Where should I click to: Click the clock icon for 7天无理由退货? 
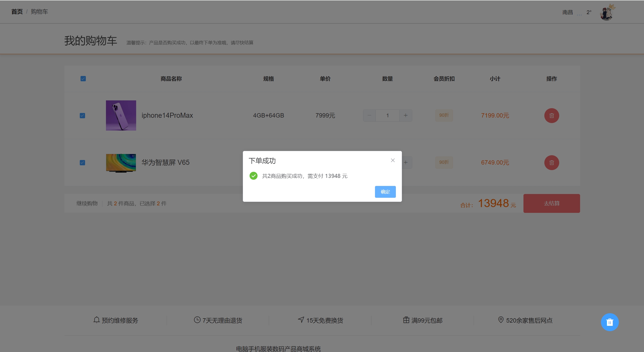click(197, 320)
